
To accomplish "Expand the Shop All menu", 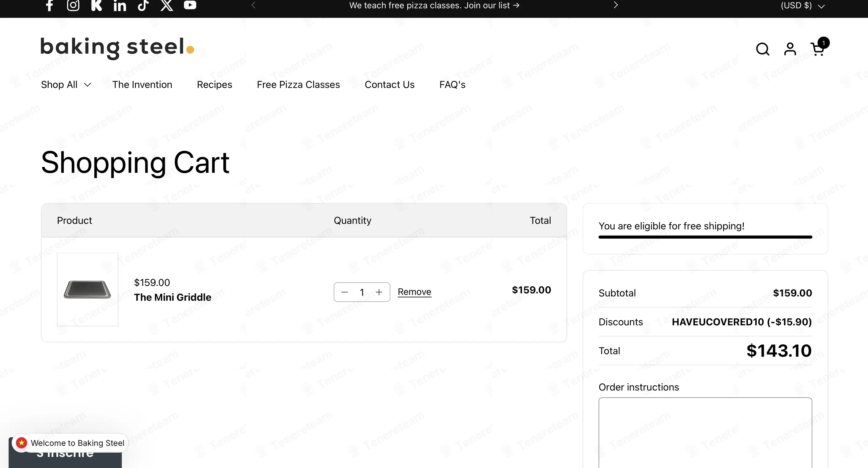I will click(66, 85).
